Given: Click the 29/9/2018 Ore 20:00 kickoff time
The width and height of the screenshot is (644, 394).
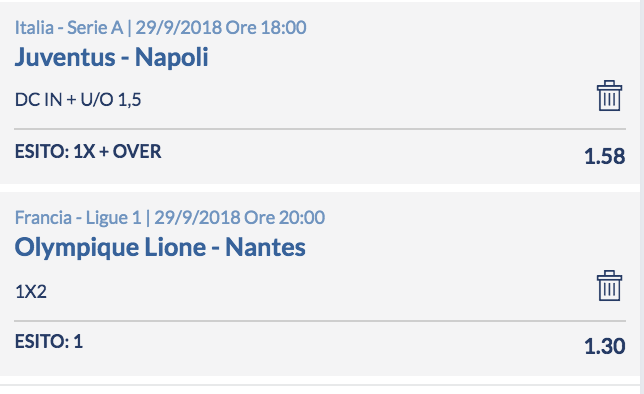Looking at the screenshot, I should pos(240,217).
